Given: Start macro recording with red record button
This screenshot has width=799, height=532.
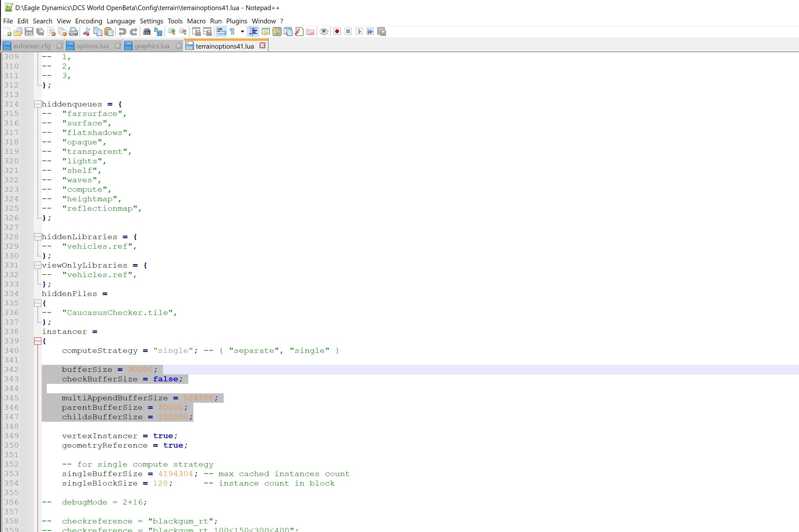Looking at the screenshot, I should pos(337,32).
